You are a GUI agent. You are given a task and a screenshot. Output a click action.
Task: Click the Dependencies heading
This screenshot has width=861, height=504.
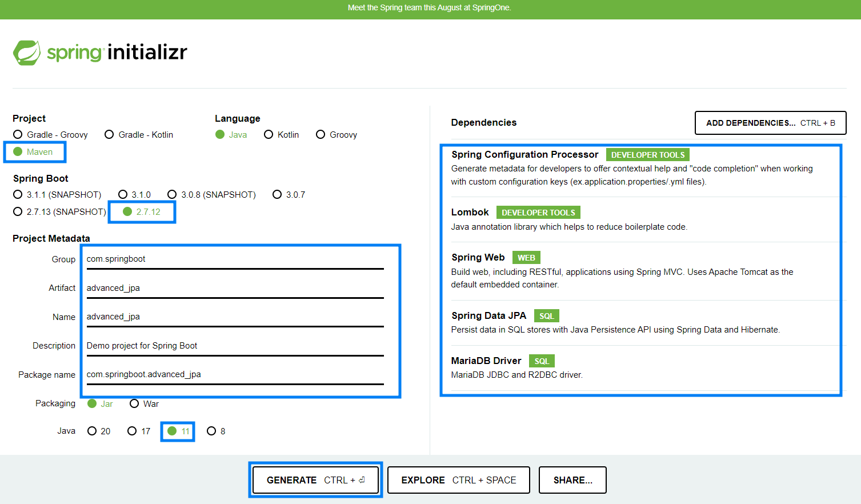484,123
